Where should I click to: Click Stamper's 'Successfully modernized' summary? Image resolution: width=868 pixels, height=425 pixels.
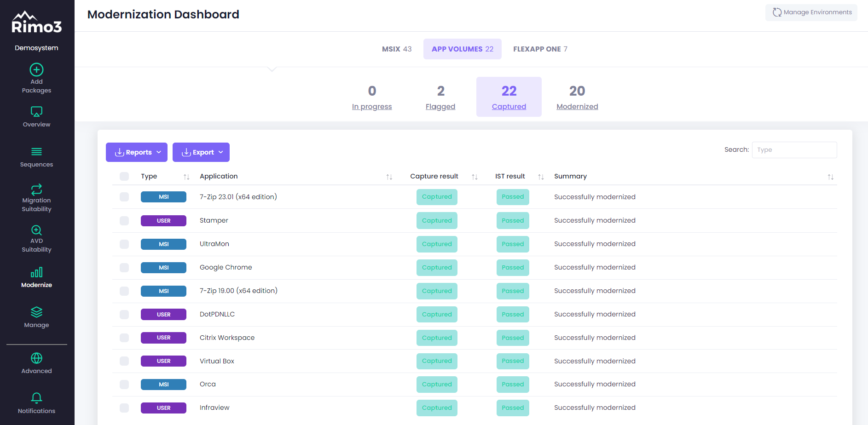coord(595,220)
